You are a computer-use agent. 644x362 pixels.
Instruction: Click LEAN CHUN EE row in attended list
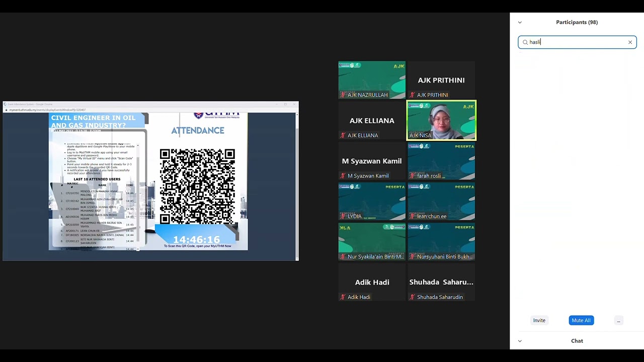(x=97, y=231)
